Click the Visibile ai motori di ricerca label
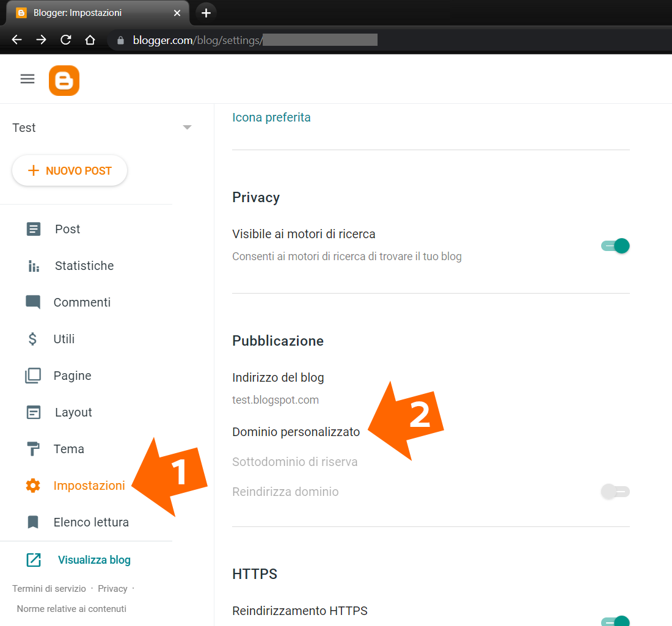Image resolution: width=672 pixels, height=626 pixels. [304, 234]
